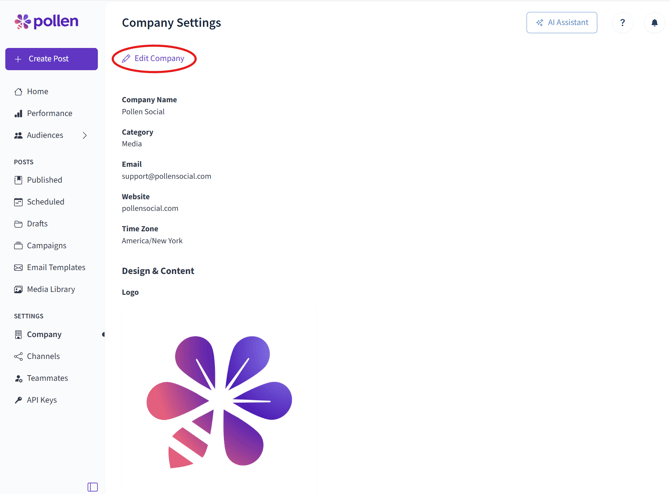Screen dimensions: 670x494
Task: Click support@pollensocial.com email text
Action: tap(166, 176)
